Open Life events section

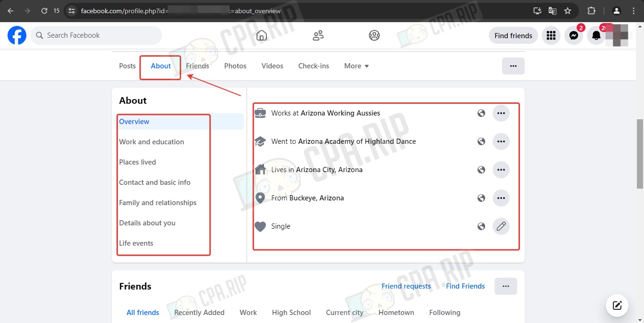tap(136, 243)
